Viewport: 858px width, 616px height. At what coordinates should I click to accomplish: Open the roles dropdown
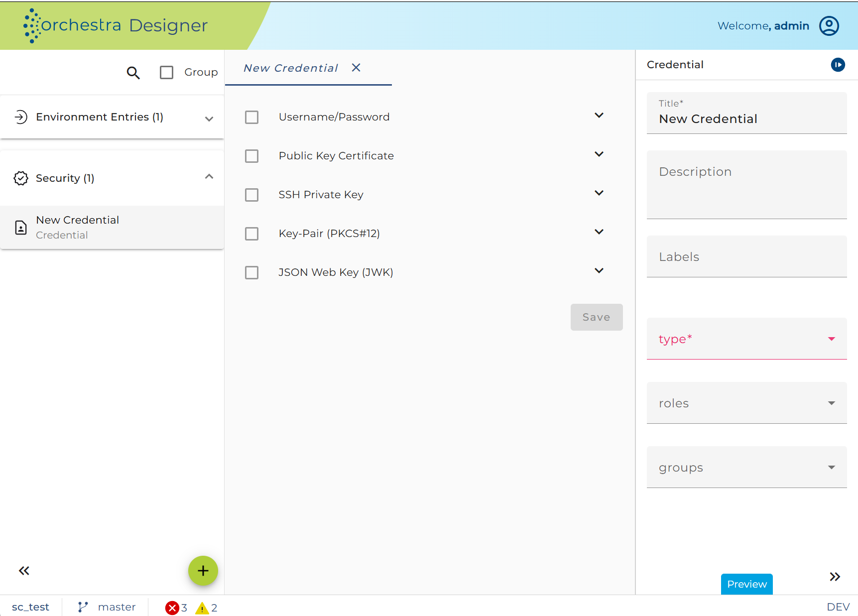[x=747, y=403]
